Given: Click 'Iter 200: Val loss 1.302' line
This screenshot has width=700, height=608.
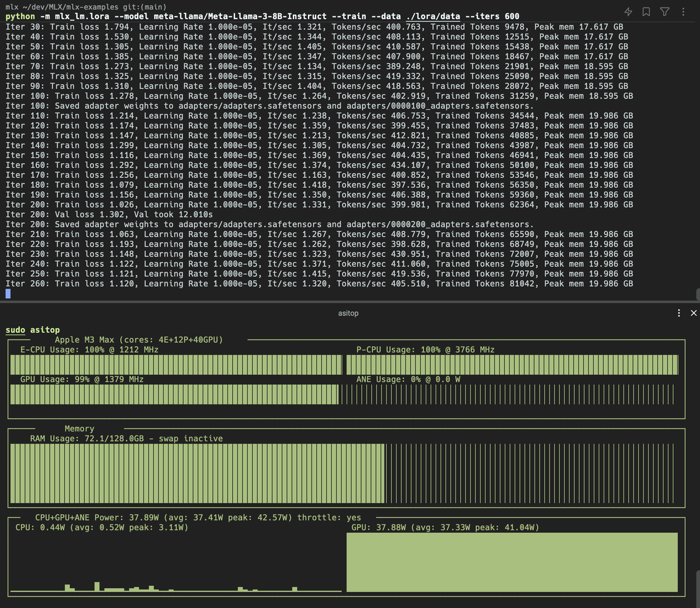Looking at the screenshot, I should [109, 215].
